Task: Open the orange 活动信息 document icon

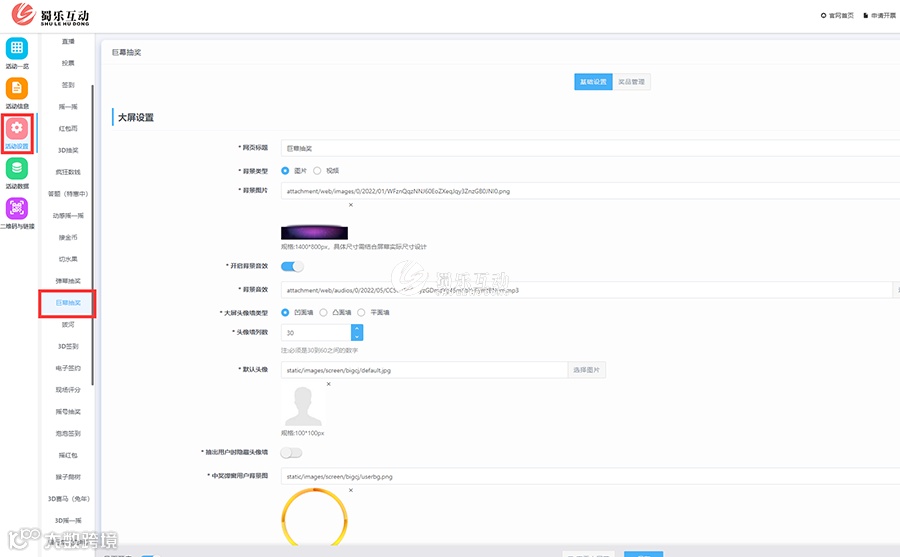Action: [x=17, y=88]
